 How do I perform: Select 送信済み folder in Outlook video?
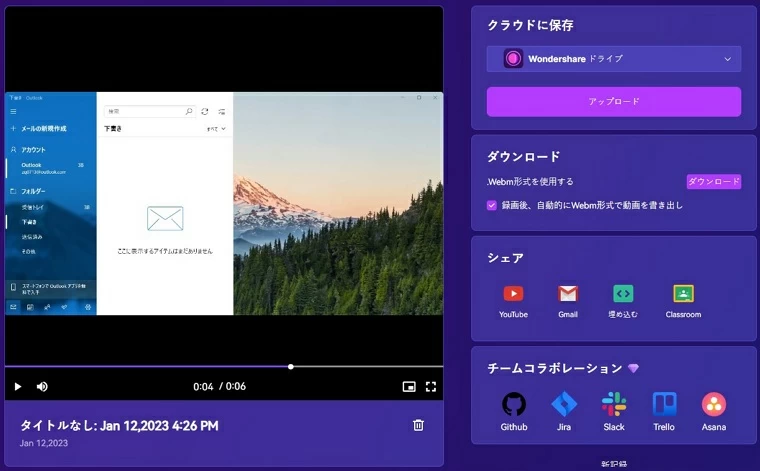click(32, 237)
